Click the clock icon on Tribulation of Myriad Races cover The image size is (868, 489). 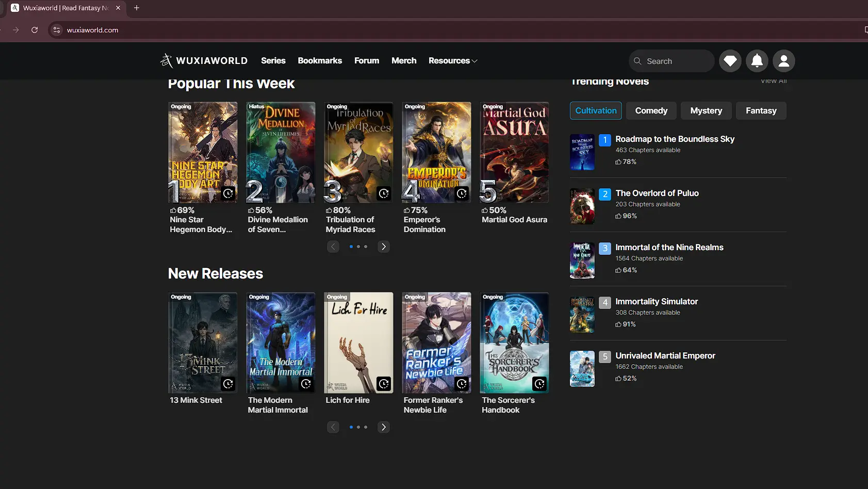(x=384, y=193)
